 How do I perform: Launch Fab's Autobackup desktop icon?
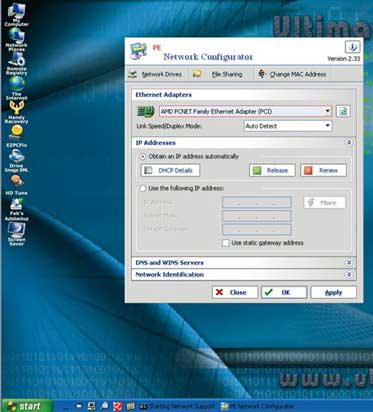(16, 209)
